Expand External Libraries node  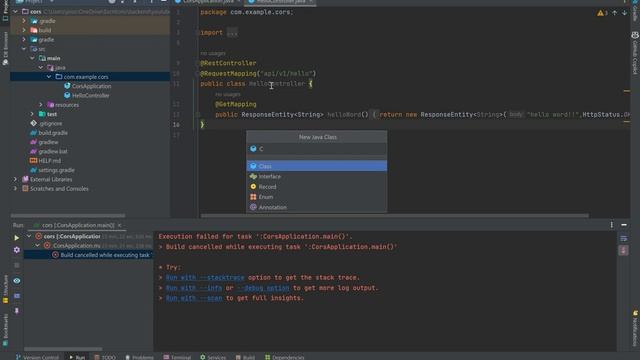(16, 179)
